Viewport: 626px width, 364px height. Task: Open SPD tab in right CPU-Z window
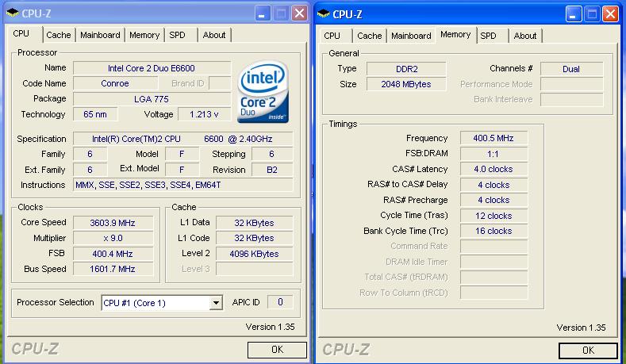pyautogui.click(x=488, y=36)
